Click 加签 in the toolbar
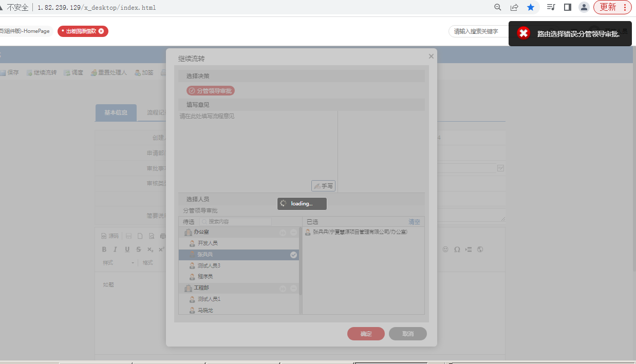 pyautogui.click(x=144, y=72)
